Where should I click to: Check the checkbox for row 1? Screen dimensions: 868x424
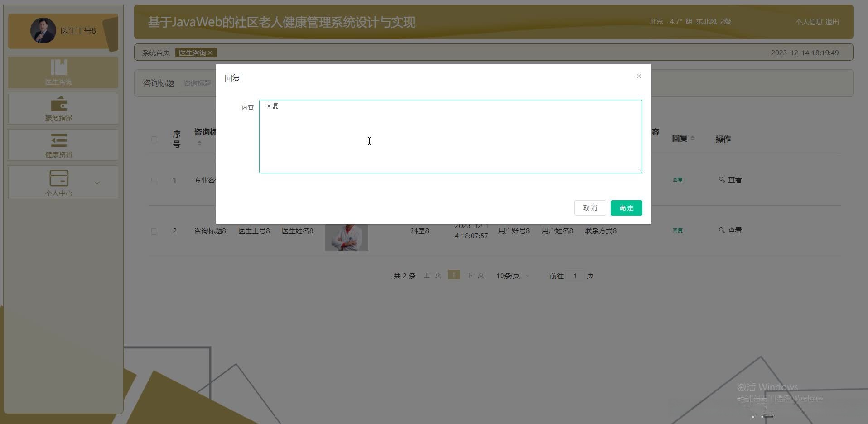[x=154, y=180]
